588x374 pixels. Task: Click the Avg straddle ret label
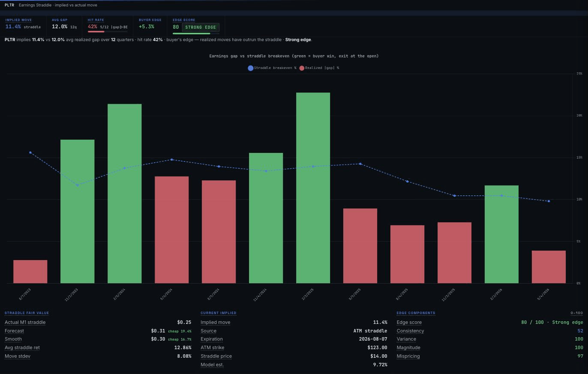22,347
